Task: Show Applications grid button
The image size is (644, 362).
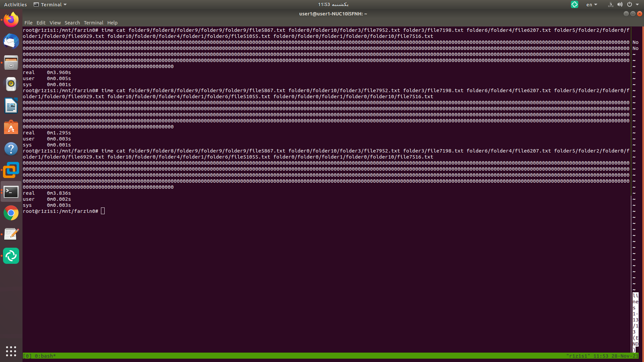Action: (x=11, y=351)
